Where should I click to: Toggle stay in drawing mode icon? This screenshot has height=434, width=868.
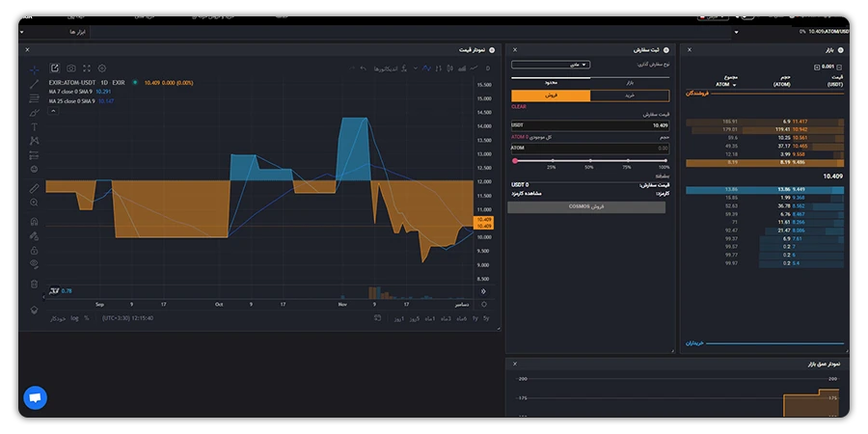35,236
